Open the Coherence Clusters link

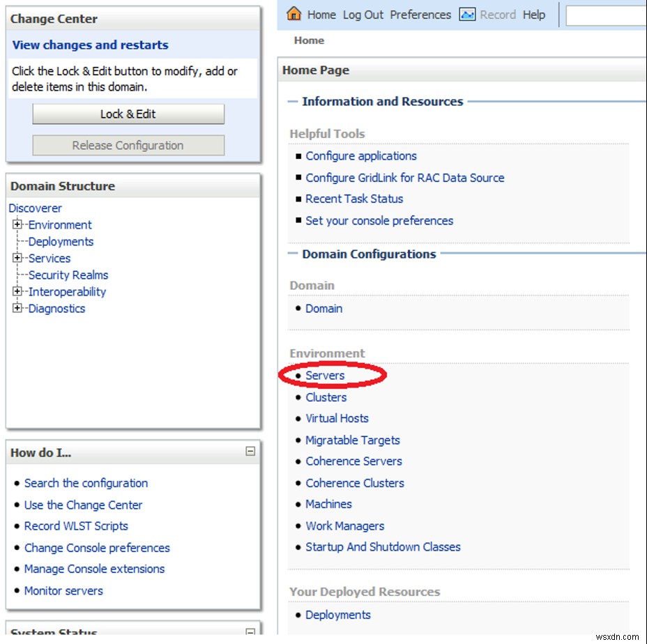[355, 483]
